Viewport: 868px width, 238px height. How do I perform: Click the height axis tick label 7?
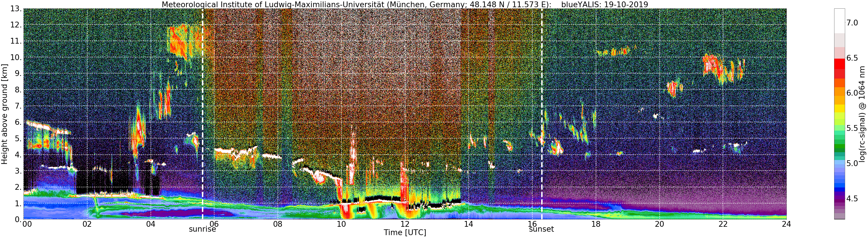click(x=18, y=106)
